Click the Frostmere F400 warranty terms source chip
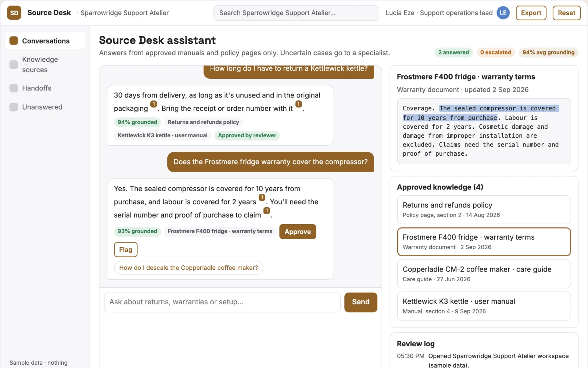Screen dimensions: 588x368 [x=220, y=231]
